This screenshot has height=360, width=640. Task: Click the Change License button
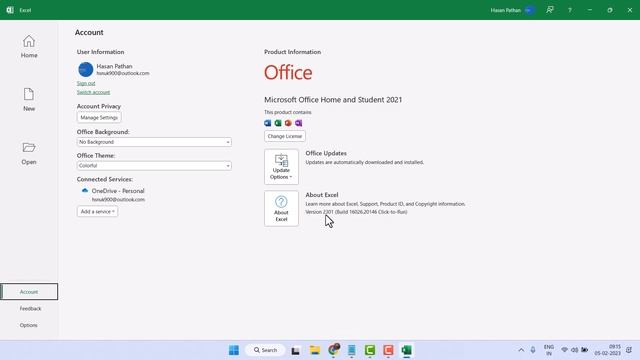tap(284, 136)
